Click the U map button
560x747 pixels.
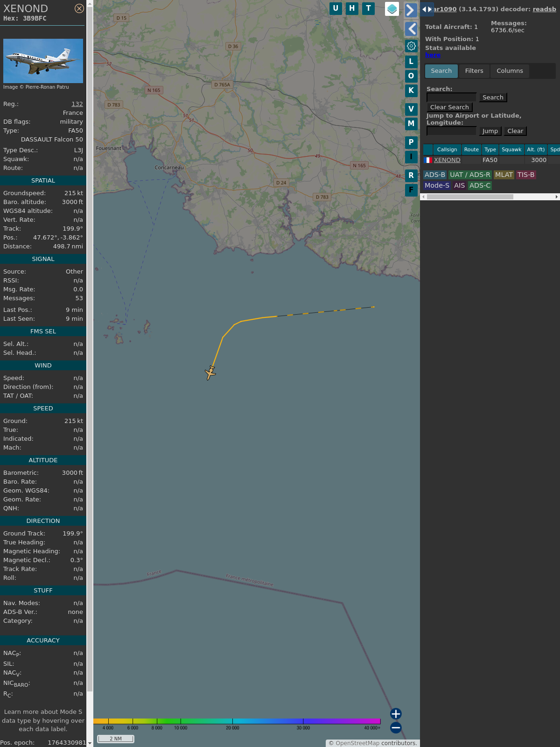[x=336, y=8]
